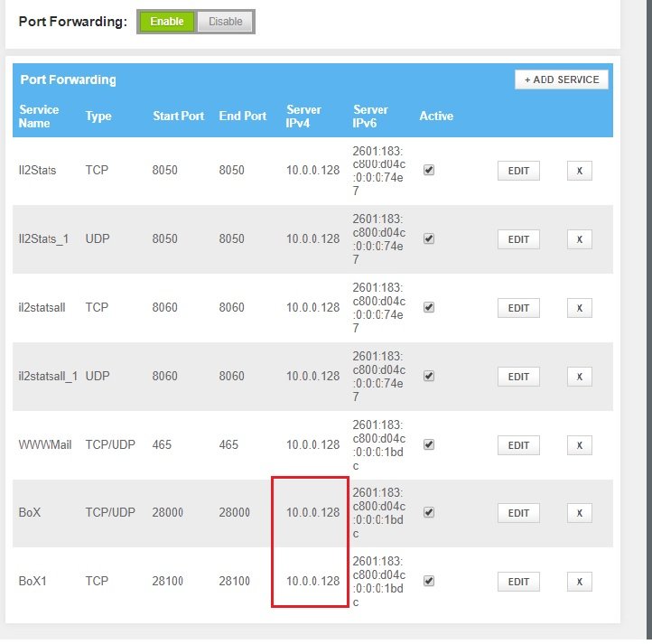Click the Type column header

click(98, 117)
